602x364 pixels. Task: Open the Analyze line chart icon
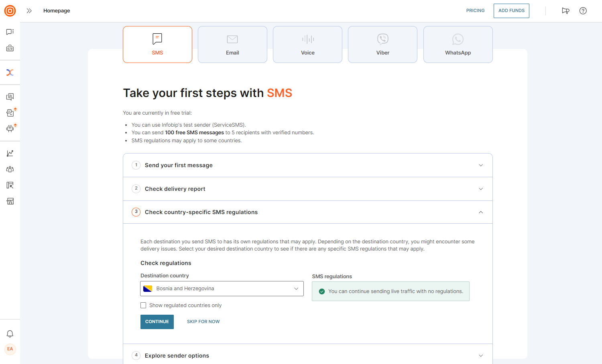click(10, 153)
